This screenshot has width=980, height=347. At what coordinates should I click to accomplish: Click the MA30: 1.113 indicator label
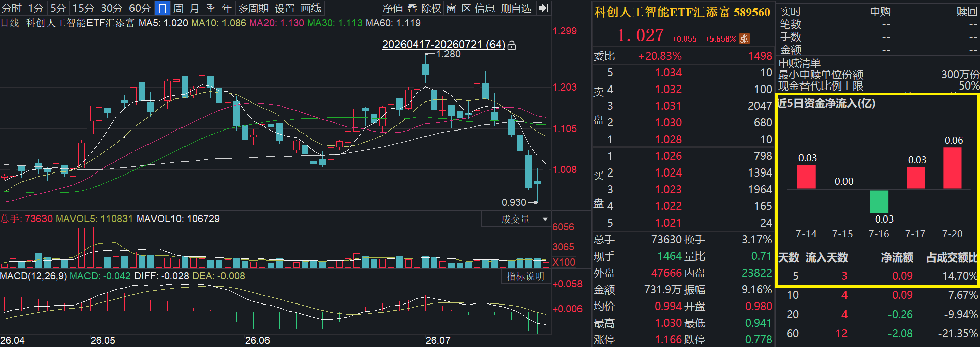pos(335,23)
